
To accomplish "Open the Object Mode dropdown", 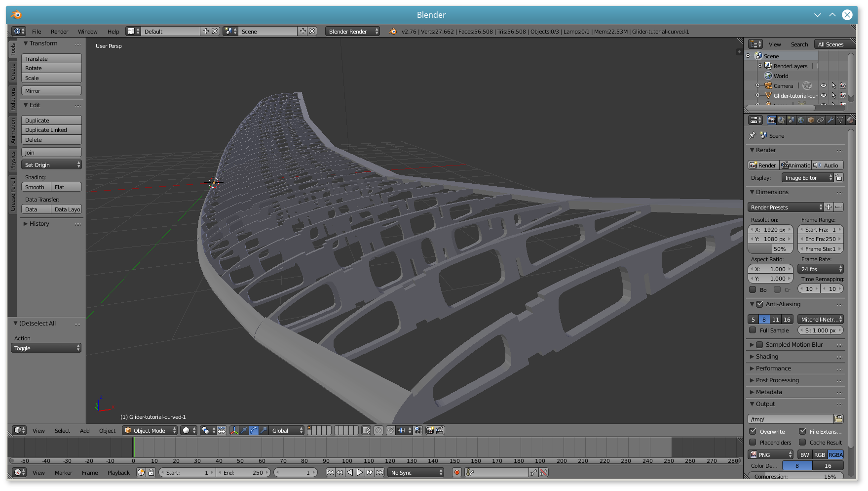I will 150,430.
